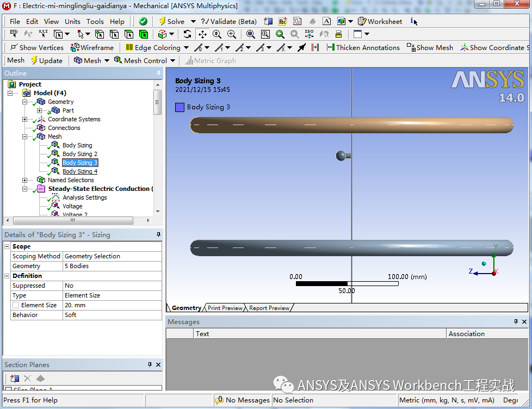The image size is (532, 409).
Task: Click the Zoom To Fit icon
Action: pyautogui.click(x=250, y=34)
